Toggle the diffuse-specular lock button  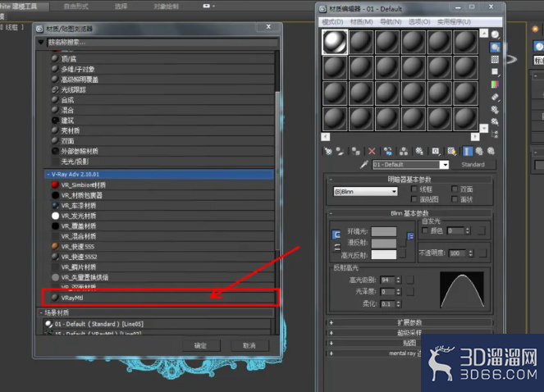coord(336,248)
